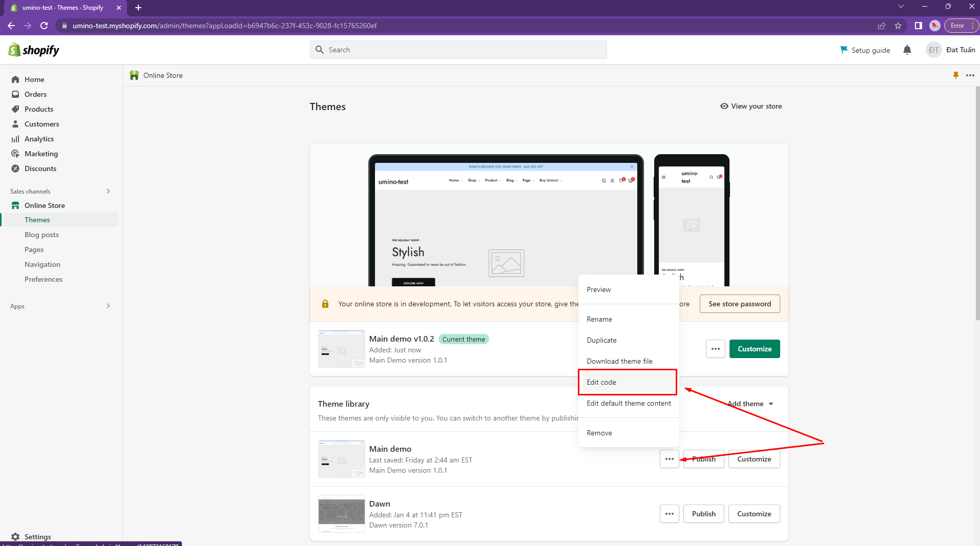Click the Dawn theme thumbnail
This screenshot has height=546, width=980.
(x=342, y=514)
